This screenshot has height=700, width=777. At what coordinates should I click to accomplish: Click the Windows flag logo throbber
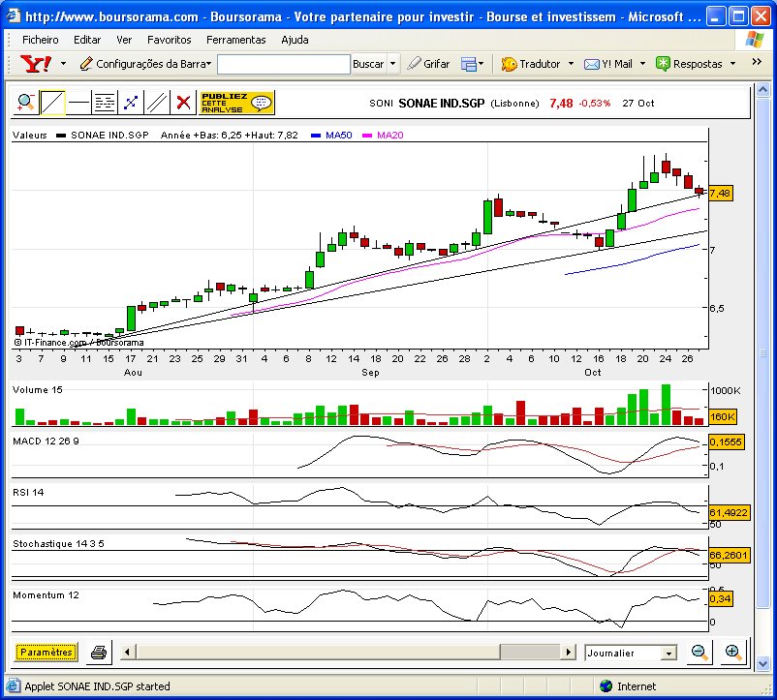tap(754, 39)
